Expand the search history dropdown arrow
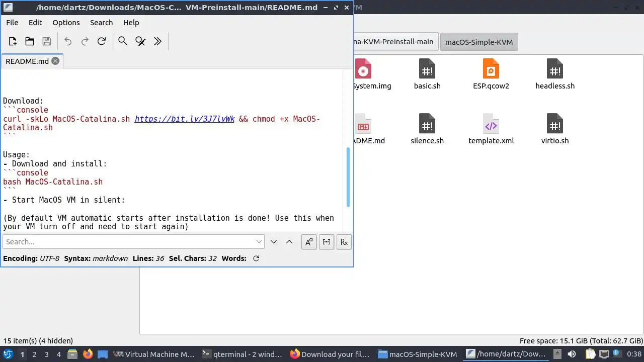This screenshot has width=644, height=362. pyautogui.click(x=259, y=242)
